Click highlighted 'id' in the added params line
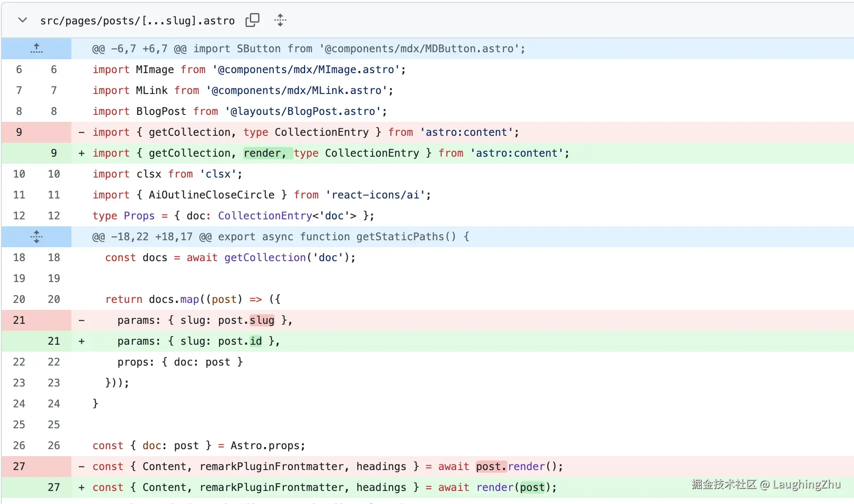The width and height of the screenshot is (854, 504). 256,341
